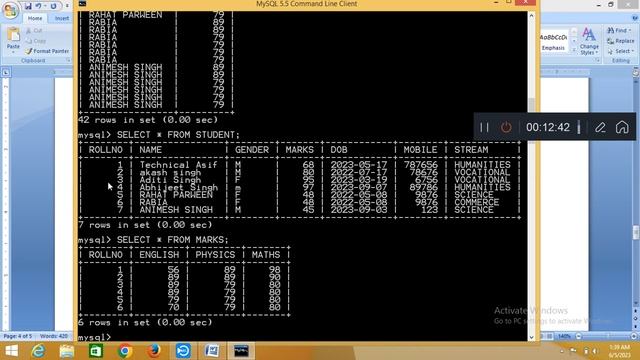This screenshot has width=640, height=360.
Task: Open File Explorer from taskbar
Action: click(x=67, y=351)
